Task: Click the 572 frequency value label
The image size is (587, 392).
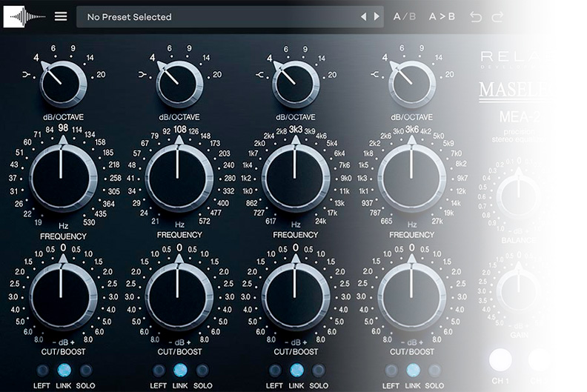Action: click(205, 222)
